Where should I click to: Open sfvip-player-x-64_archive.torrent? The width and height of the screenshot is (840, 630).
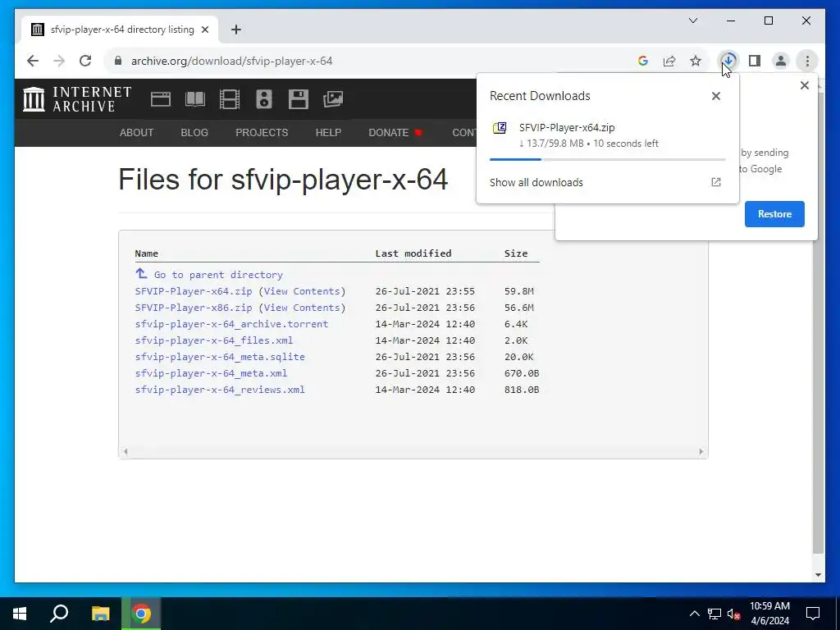(231, 324)
